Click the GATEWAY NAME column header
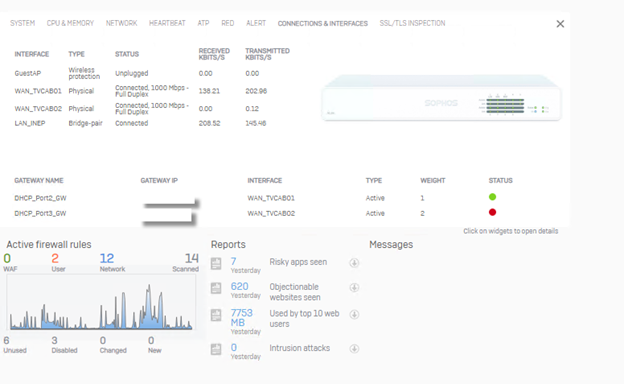This screenshot has height=384, width=624. 39,181
